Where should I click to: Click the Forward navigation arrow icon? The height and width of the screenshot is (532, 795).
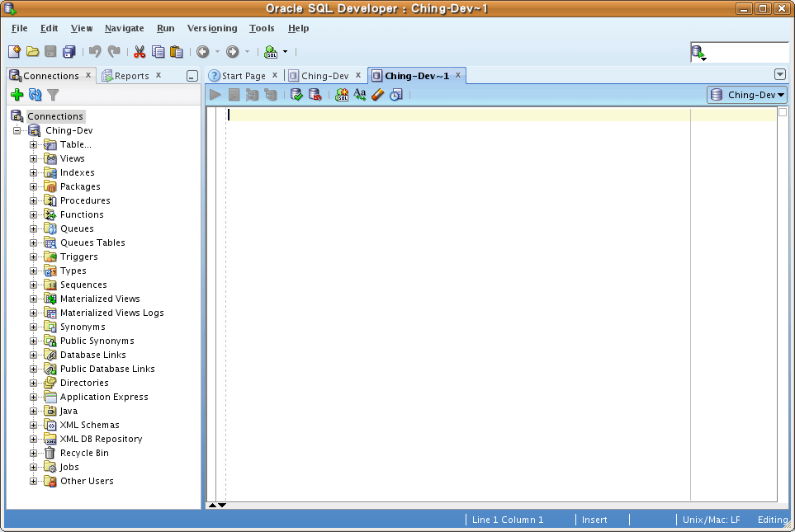[x=232, y=52]
